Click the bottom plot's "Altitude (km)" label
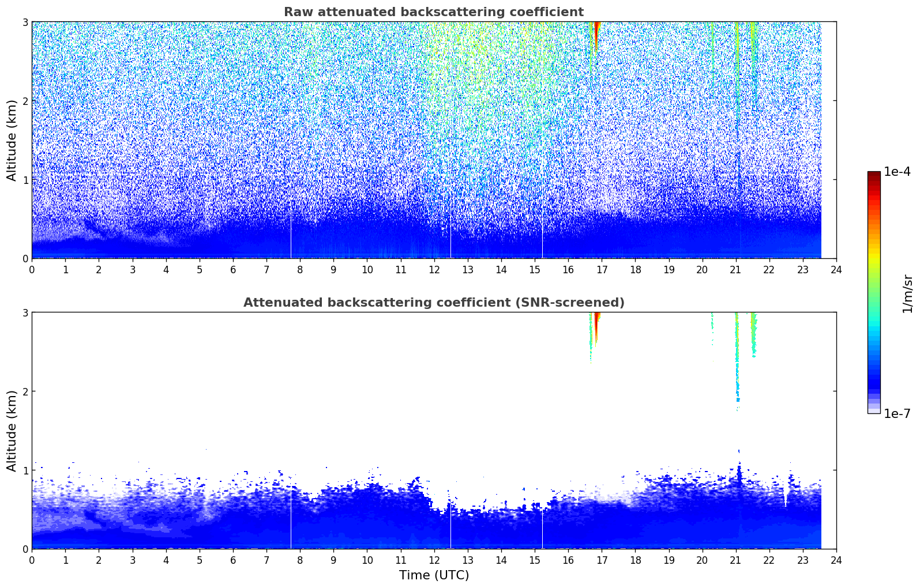 [12, 431]
